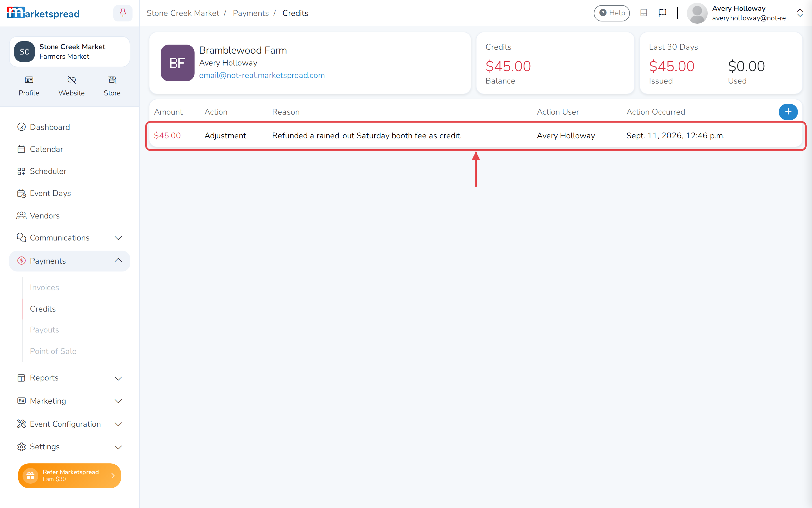Viewport: 812px width, 508px height.
Task: Open Payouts submenu item
Action: click(44, 330)
